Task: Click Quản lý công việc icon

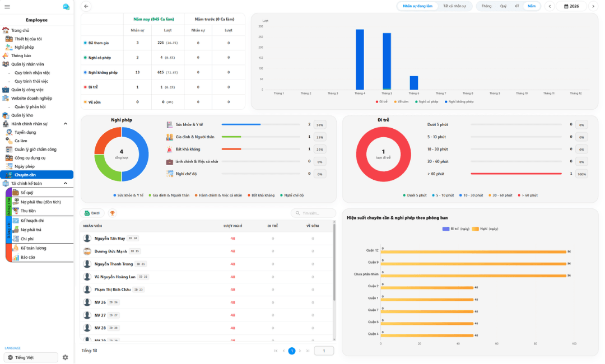Action: click(x=6, y=90)
